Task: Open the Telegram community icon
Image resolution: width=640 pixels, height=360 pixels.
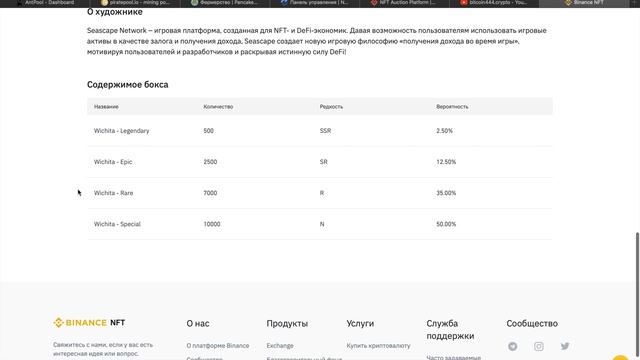Action: tap(513, 346)
